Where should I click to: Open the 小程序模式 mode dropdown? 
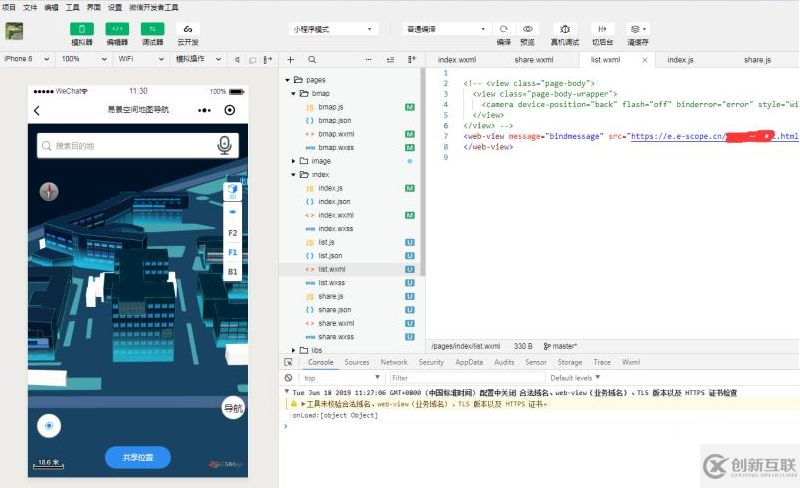pyautogui.click(x=333, y=29)
